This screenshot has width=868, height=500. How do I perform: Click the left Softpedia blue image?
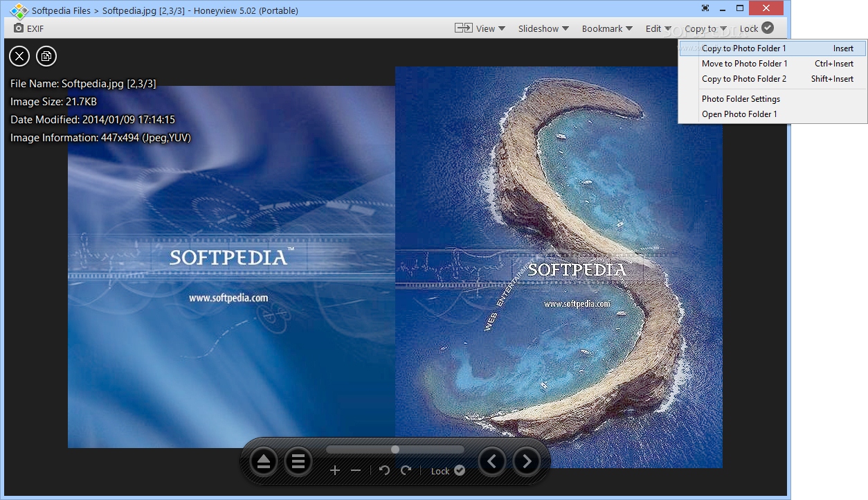point(231,267)
